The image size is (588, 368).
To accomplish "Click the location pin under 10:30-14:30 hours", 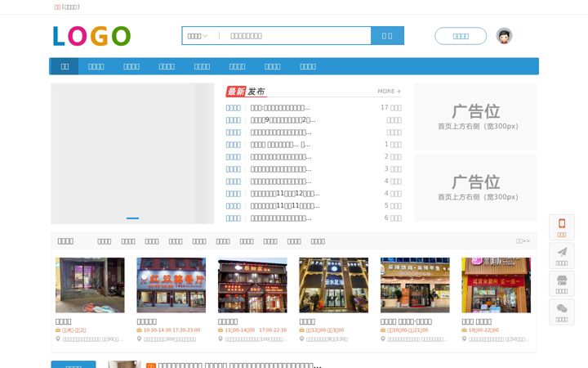I will tap(139, 339).
